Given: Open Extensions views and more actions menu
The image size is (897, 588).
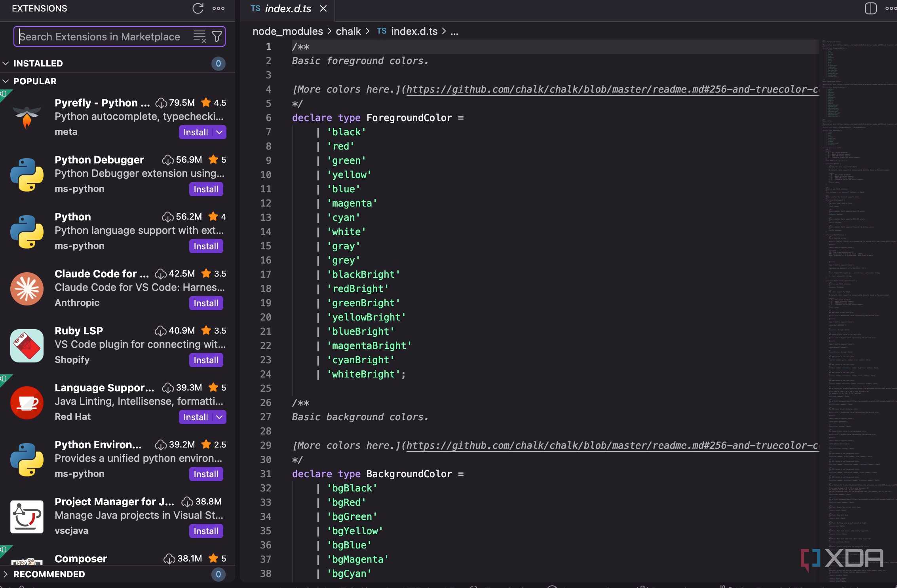Looking at the screenshot, I should pos(219,8).
